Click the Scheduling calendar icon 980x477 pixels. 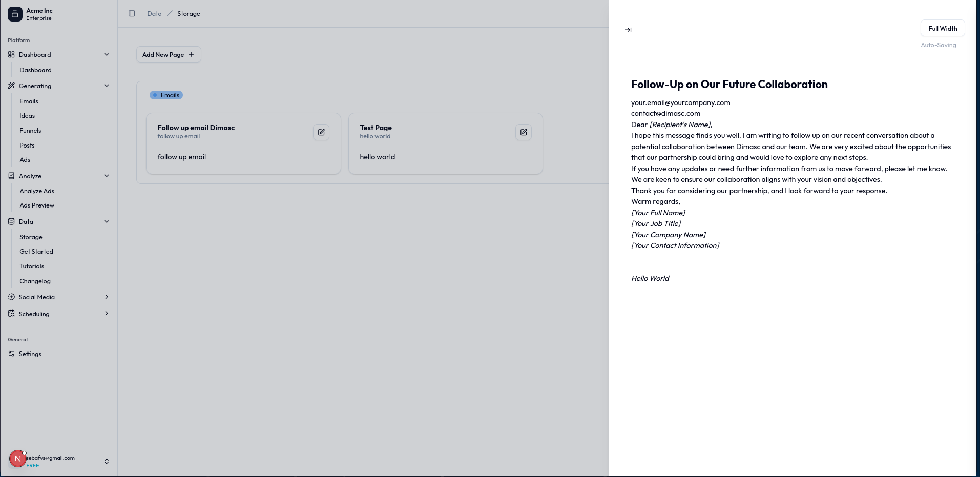(x=11, y=314)
